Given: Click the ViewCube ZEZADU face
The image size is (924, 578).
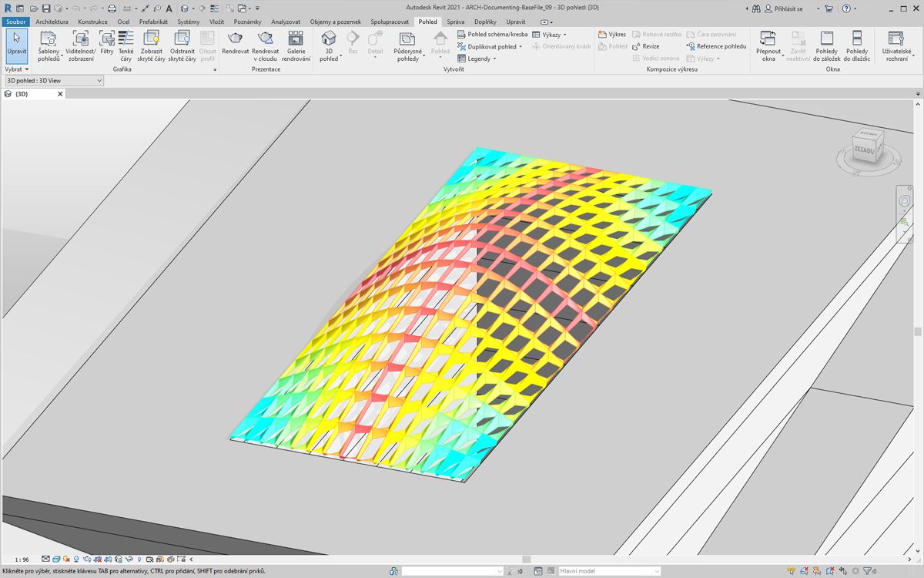Looking at the screenshot, I should tap(864, 150).
